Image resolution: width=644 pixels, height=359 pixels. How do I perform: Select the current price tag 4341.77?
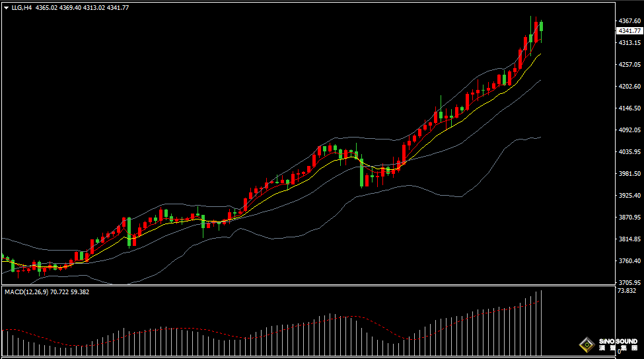click(629, 31)
